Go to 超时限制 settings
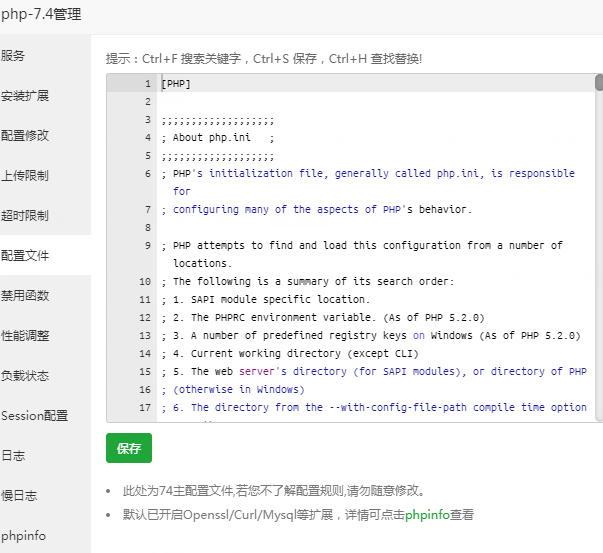The image size is (603, 553). pos(25,215)
